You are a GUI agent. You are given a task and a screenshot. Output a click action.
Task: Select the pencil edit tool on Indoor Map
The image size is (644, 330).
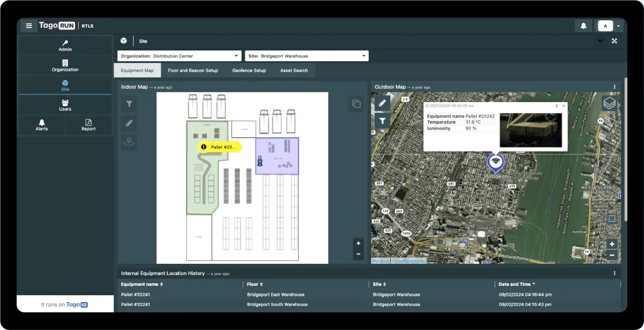coord(129,123)
